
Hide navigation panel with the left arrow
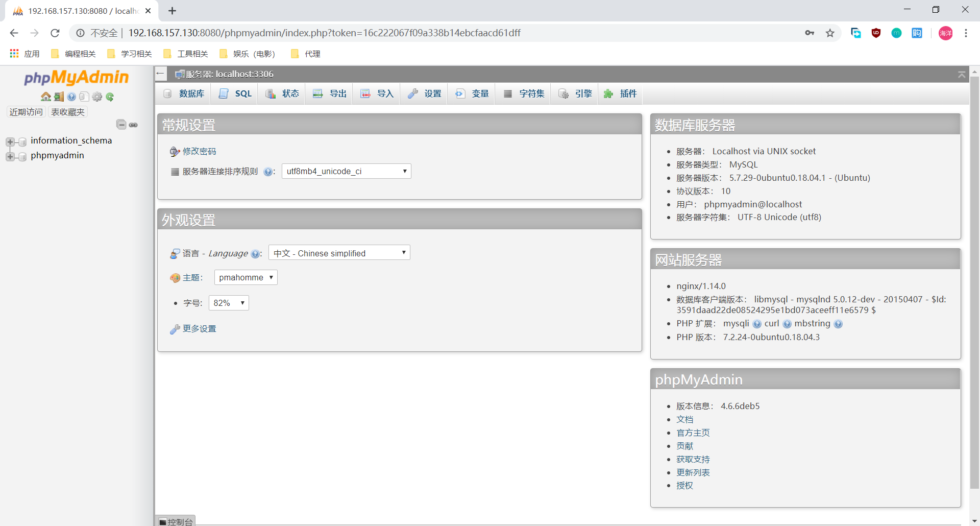[160, 74]
